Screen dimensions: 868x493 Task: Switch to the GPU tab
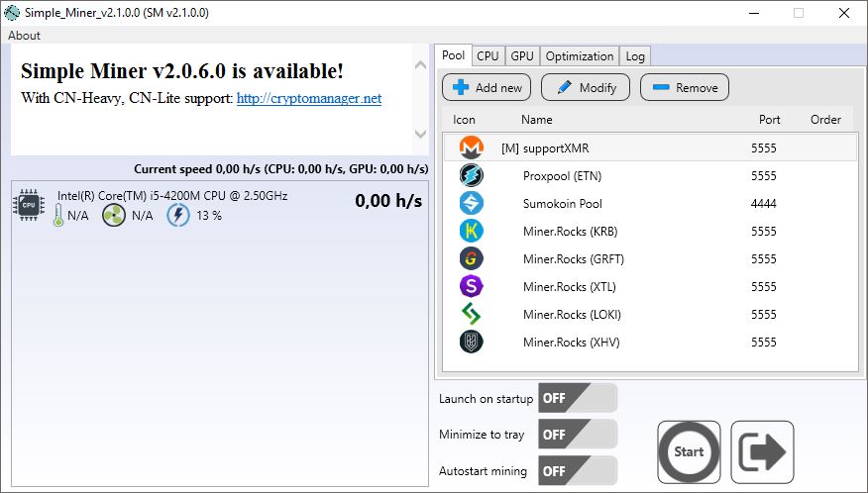point(522,55)
